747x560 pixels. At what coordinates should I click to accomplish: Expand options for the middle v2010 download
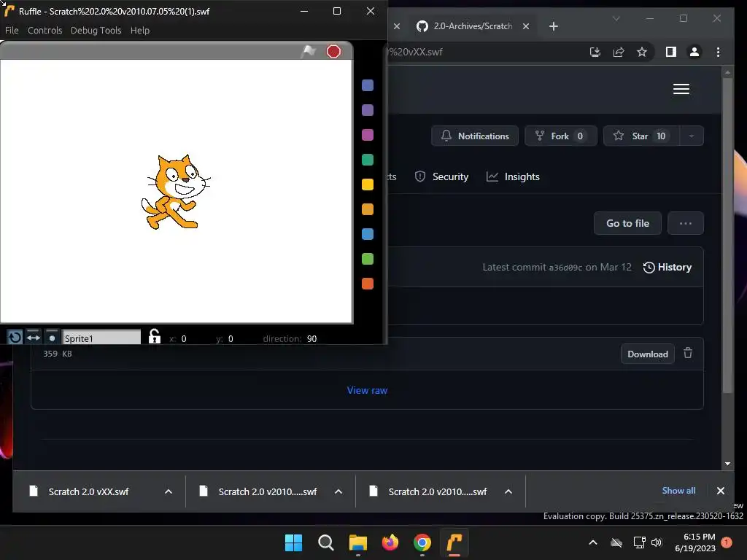[x=338, y=491]
